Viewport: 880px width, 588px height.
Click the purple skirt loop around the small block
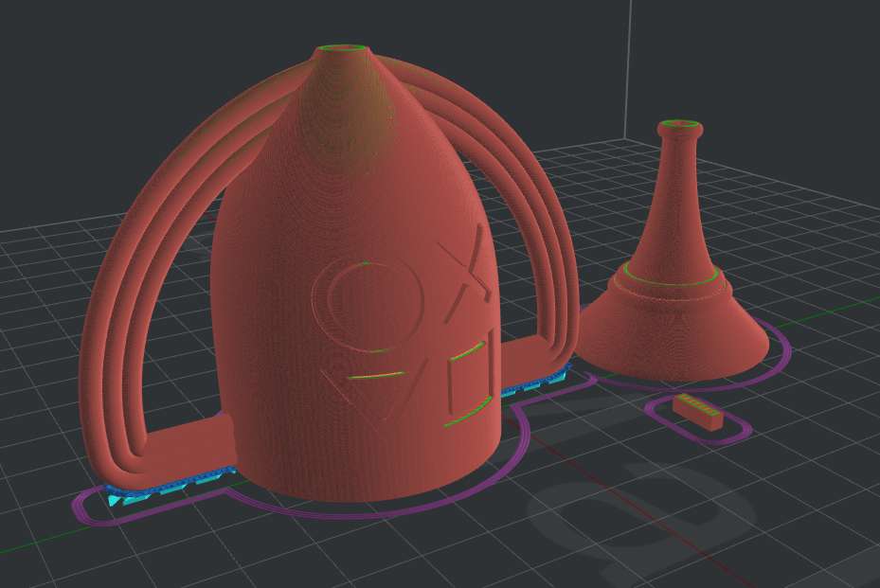(699, 419)
